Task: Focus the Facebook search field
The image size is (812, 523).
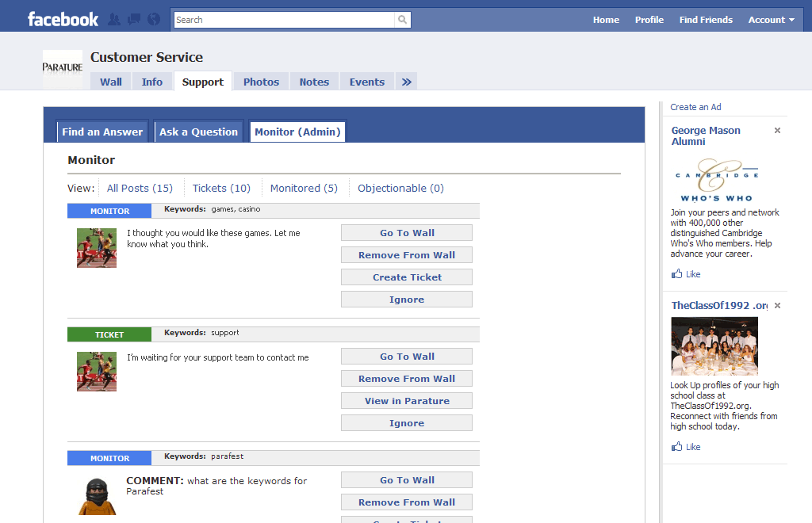Action: [x=284, y=20]
